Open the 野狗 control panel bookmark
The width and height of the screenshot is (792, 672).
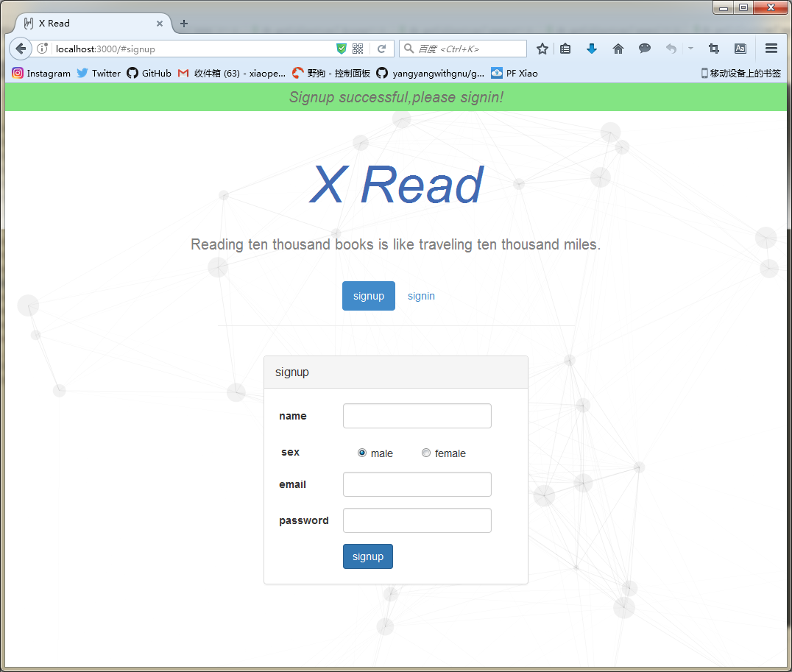(331, 74)
